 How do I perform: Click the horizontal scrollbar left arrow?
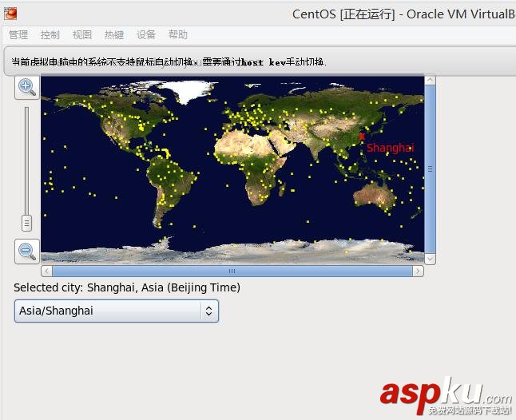click(47, 271)
